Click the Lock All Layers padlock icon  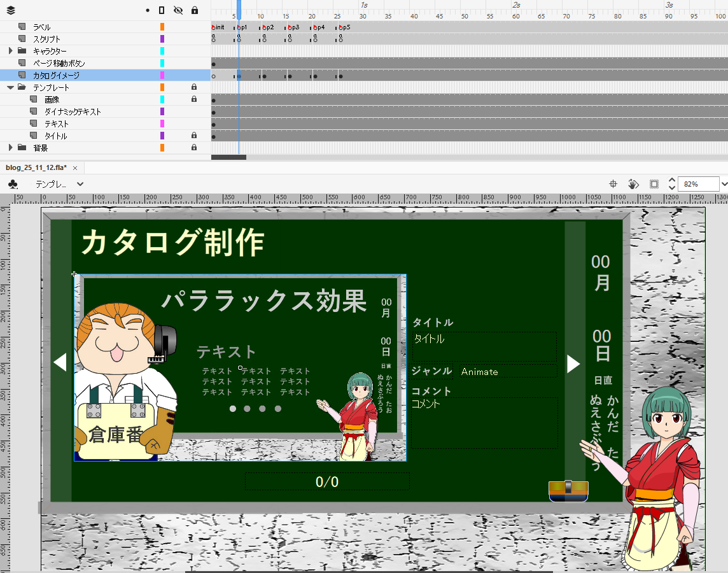194,10
